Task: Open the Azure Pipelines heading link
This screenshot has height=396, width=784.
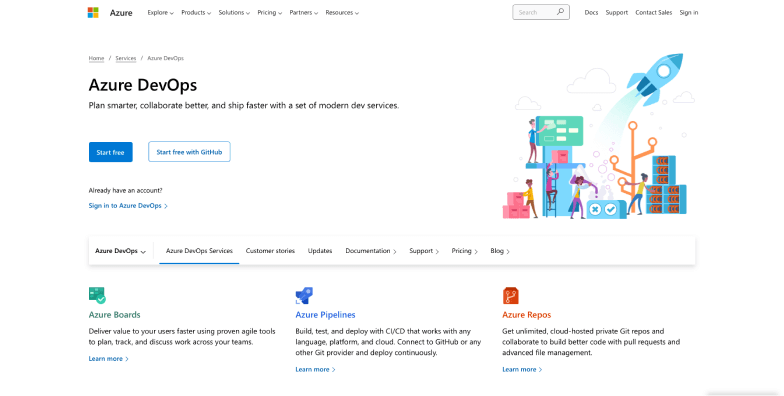Action: [x=325, y=314]
